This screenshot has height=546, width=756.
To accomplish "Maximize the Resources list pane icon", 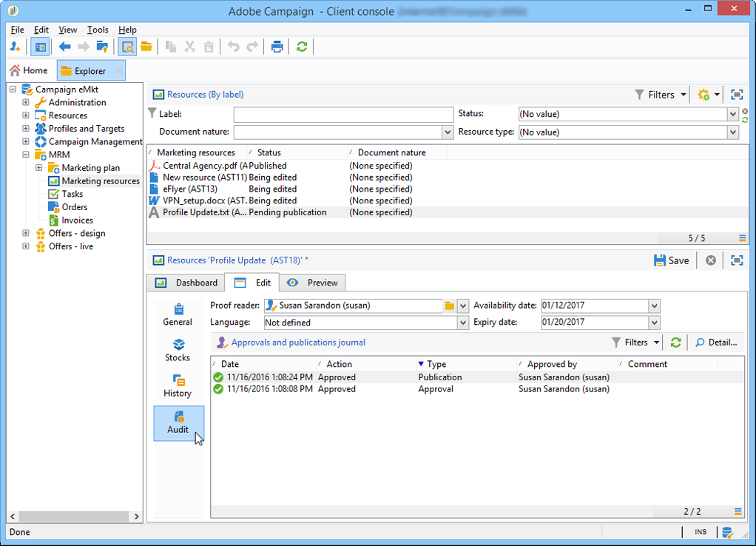I will pos(737,95).
